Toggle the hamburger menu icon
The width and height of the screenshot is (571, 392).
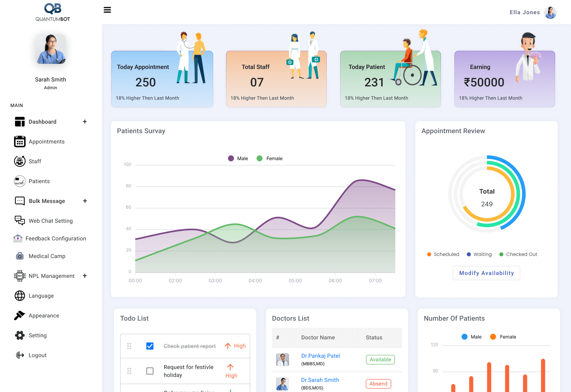pos(107,10)
